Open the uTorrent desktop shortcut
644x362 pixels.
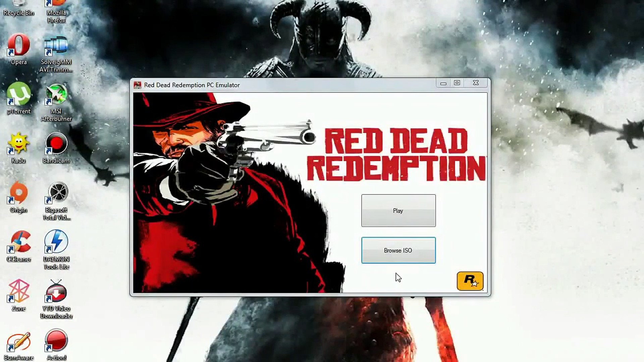pyautogui.click(x=19, y=95)
